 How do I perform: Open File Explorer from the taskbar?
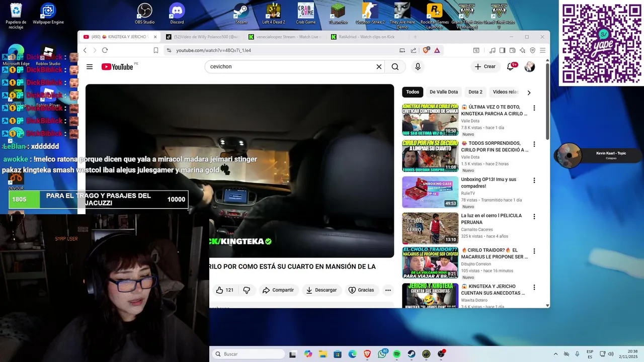(x=323, y=354)
